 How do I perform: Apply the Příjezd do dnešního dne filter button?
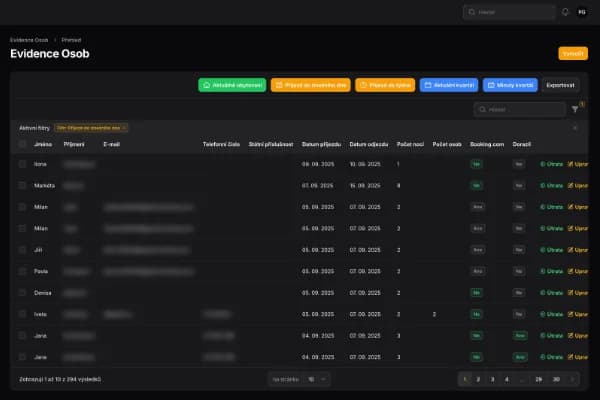coord(310,85)
